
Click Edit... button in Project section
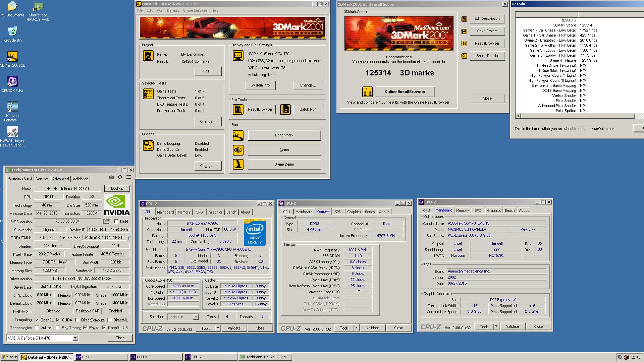coord(208,71)
